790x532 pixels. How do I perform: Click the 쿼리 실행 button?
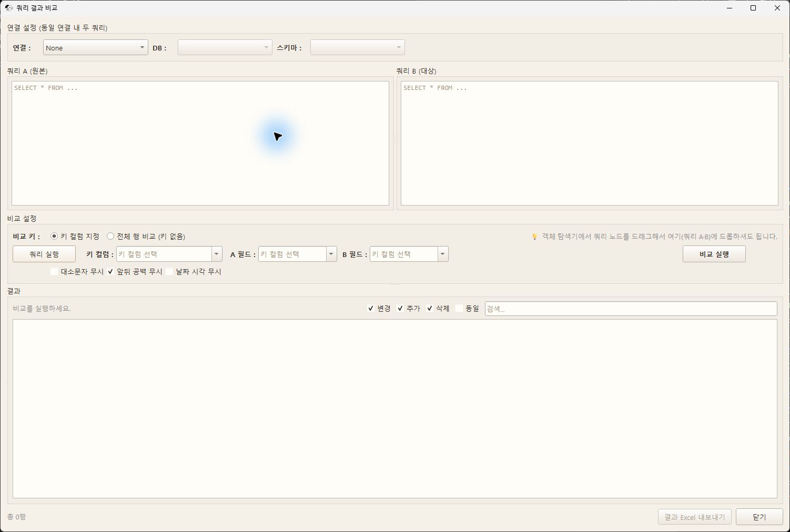(44, 254)
